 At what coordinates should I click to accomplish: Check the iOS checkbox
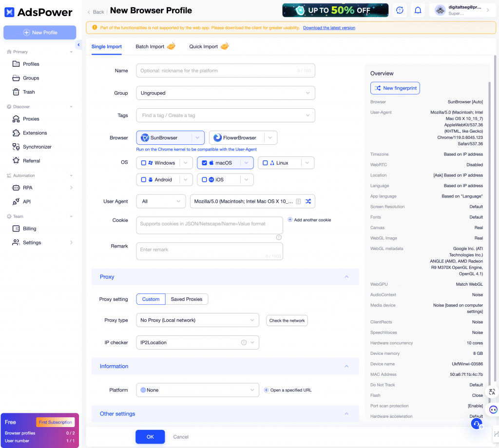click(204, 179)
